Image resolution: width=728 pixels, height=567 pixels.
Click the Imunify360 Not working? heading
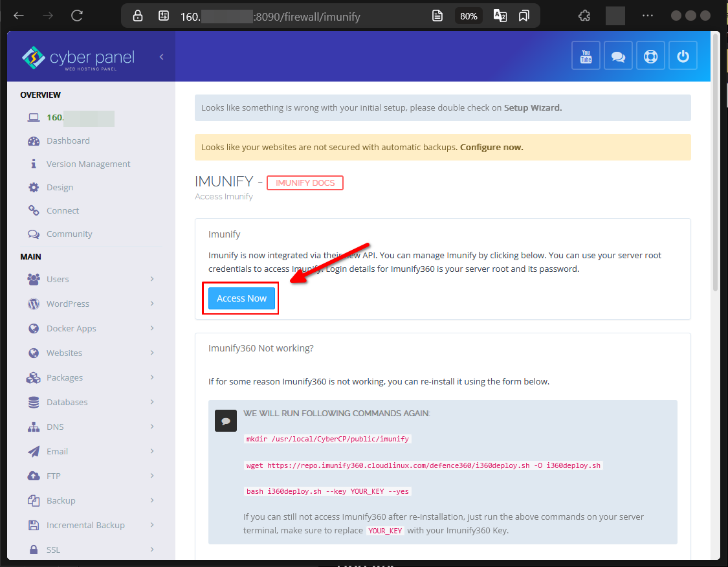point(261,348)
